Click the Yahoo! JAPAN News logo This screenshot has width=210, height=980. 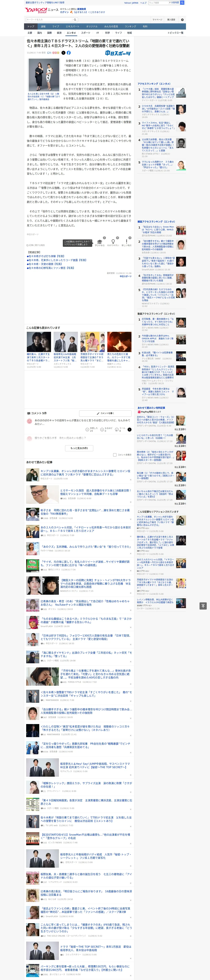point(42,10)
